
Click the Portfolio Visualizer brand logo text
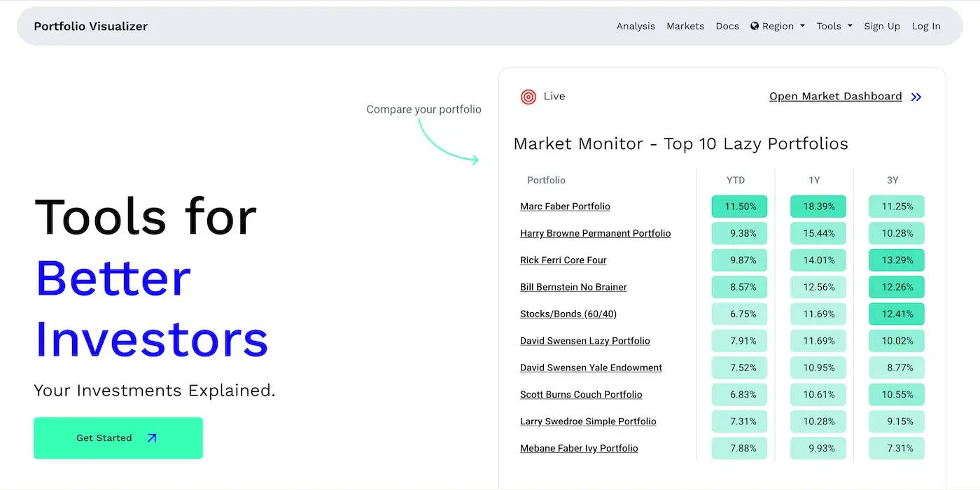[91, 27]
